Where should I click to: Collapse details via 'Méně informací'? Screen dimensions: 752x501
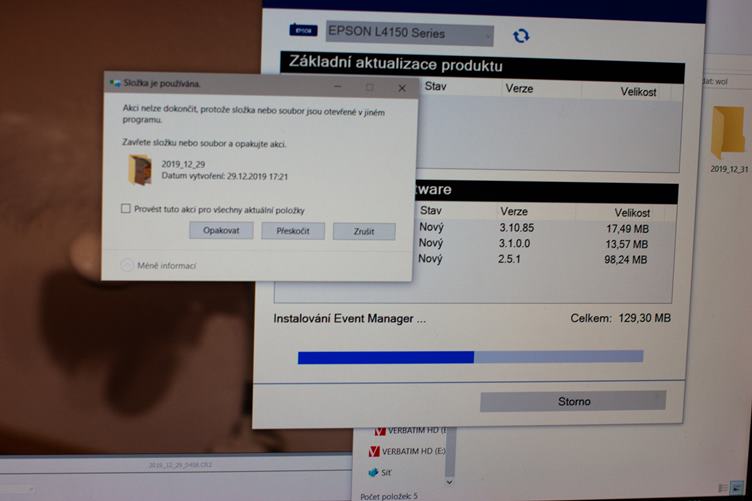coord(159,266)
